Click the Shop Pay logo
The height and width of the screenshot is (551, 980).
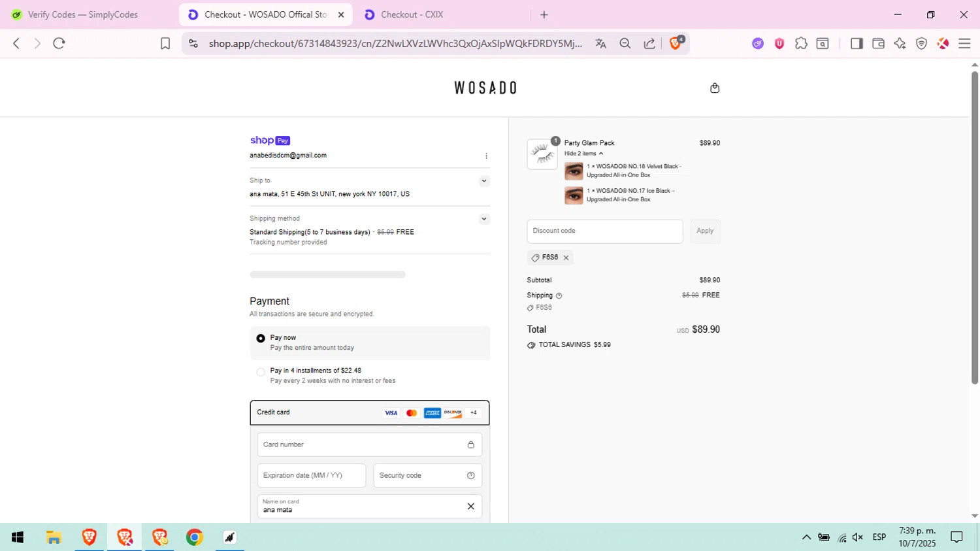point(270,141)
